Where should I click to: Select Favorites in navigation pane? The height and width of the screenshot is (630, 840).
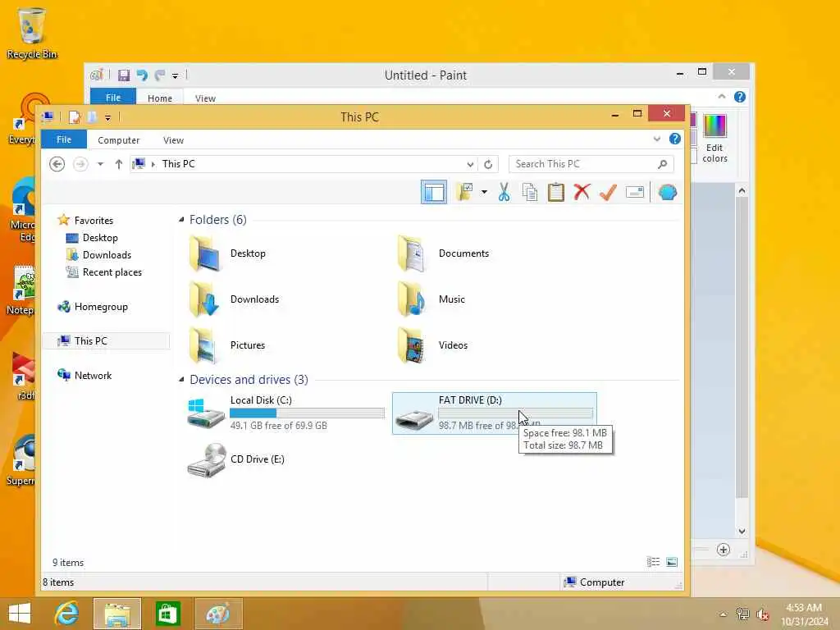pyautogui.click(x=94, y=220)
